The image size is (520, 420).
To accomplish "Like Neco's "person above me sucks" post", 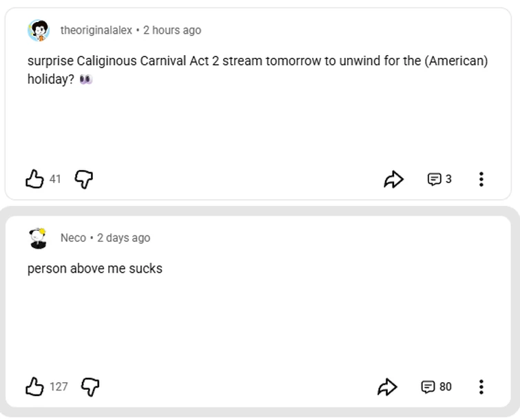I will [34, 387].
